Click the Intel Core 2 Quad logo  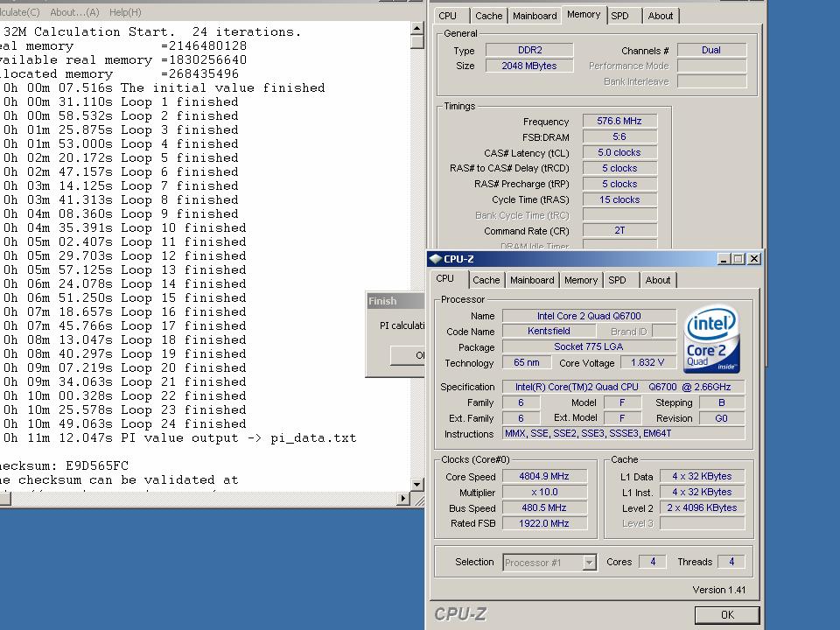click(711, 339)
